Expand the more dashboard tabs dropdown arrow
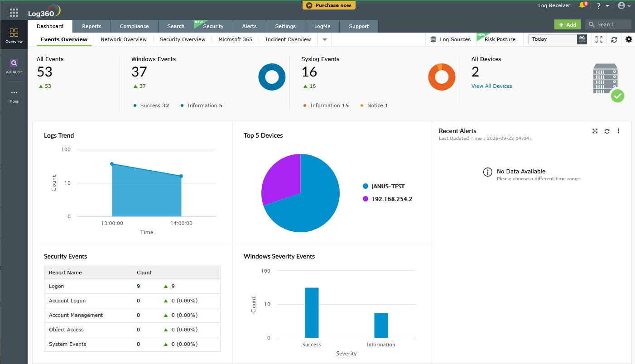635x364 pixels. [x=325, y=39]
